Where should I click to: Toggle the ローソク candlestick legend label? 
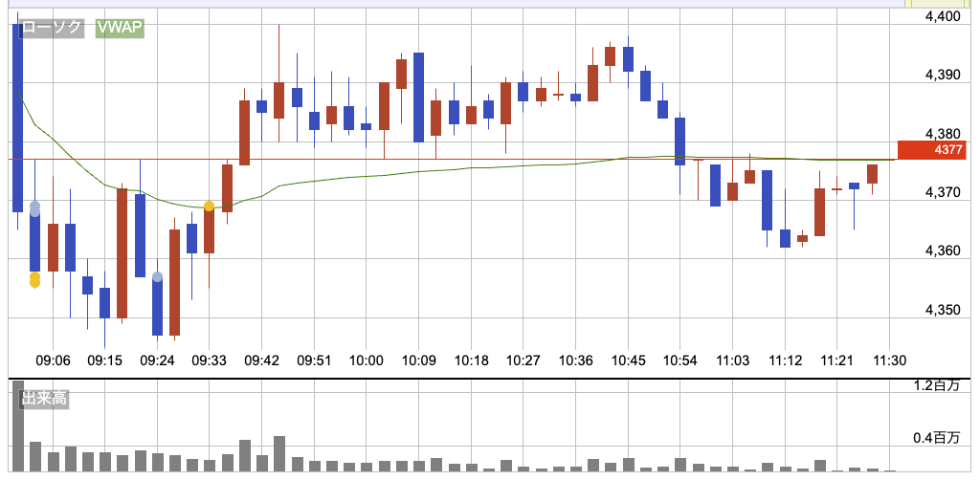point(52,29)
